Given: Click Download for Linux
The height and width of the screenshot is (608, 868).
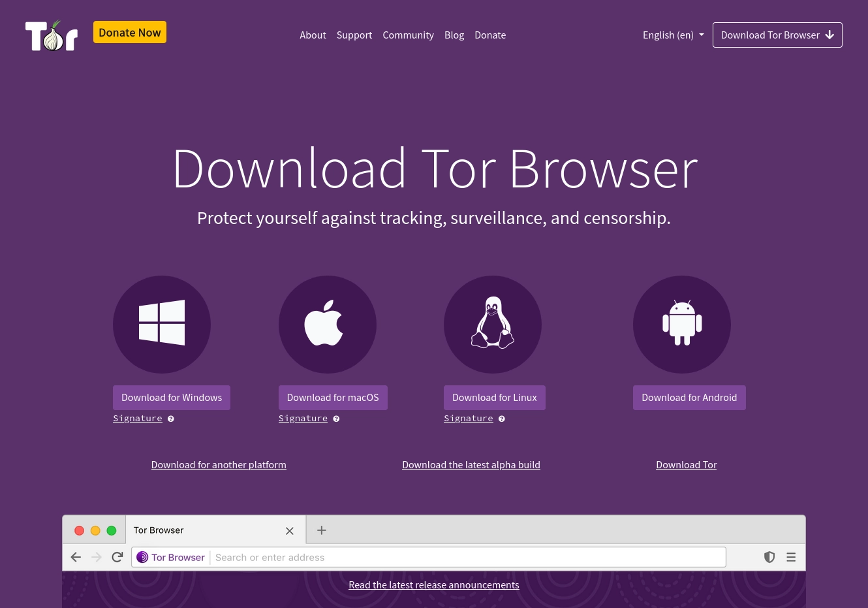Looking at the screenshot, I should point(495,398).
